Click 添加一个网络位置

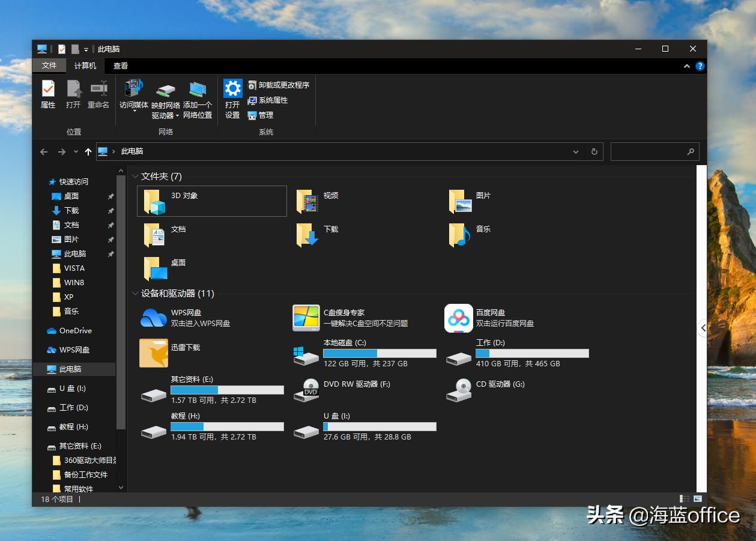(198, 96)
